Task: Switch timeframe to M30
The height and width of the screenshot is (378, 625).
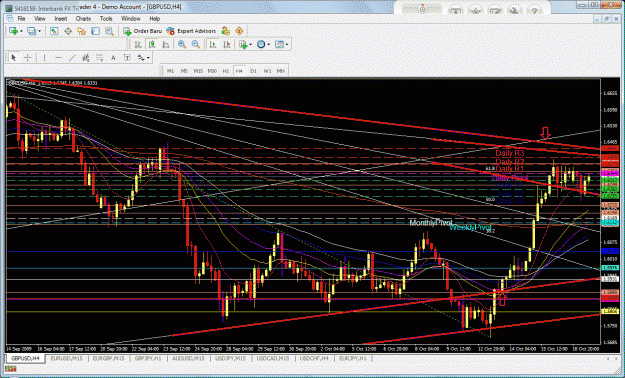Action: [212, 71]
